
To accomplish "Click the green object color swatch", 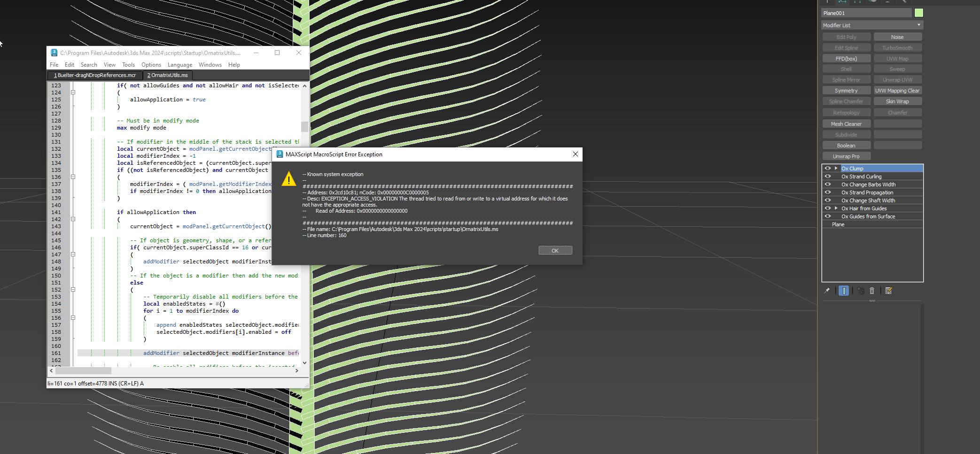I will 919,13.
